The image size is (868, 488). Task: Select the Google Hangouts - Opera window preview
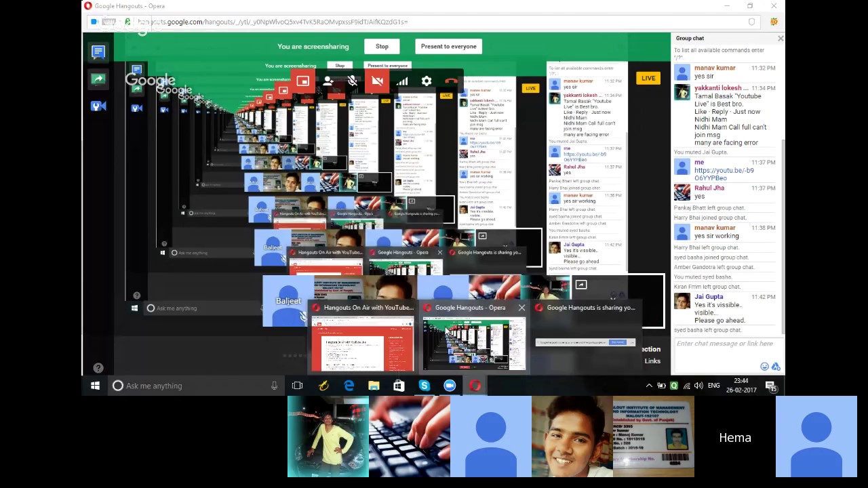[474, 336]
